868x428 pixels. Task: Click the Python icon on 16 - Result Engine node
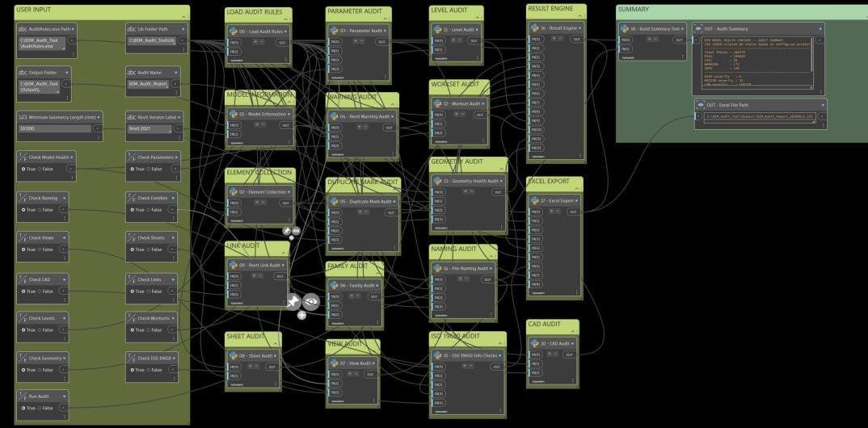534,27
